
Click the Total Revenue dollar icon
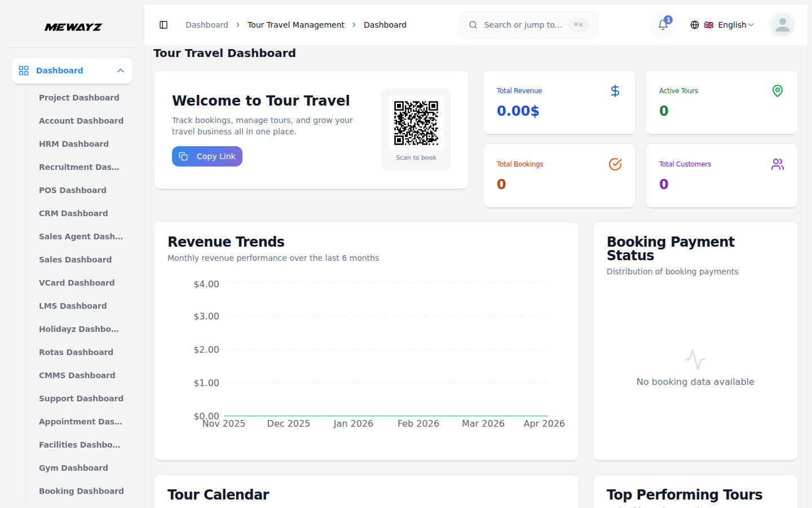point(615,90)
